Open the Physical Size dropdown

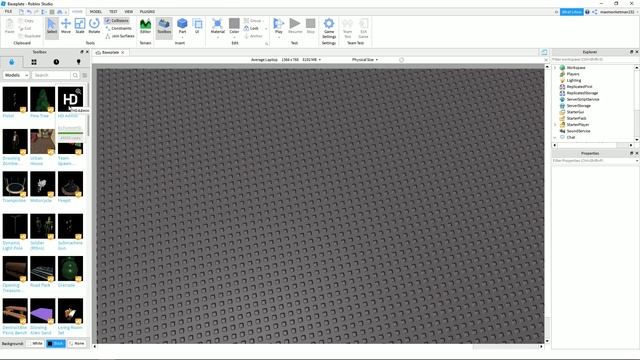(365, 60)
